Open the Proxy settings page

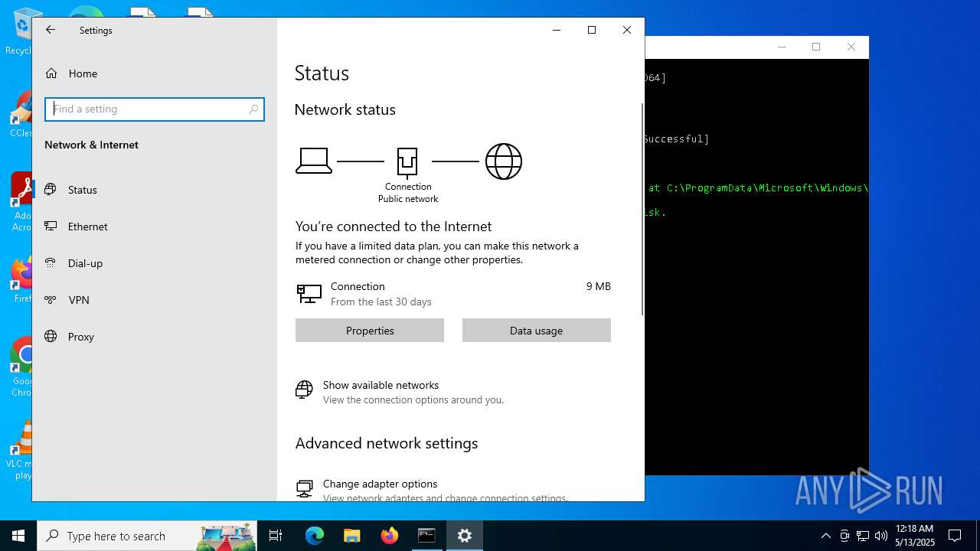[x=154, y=337]
